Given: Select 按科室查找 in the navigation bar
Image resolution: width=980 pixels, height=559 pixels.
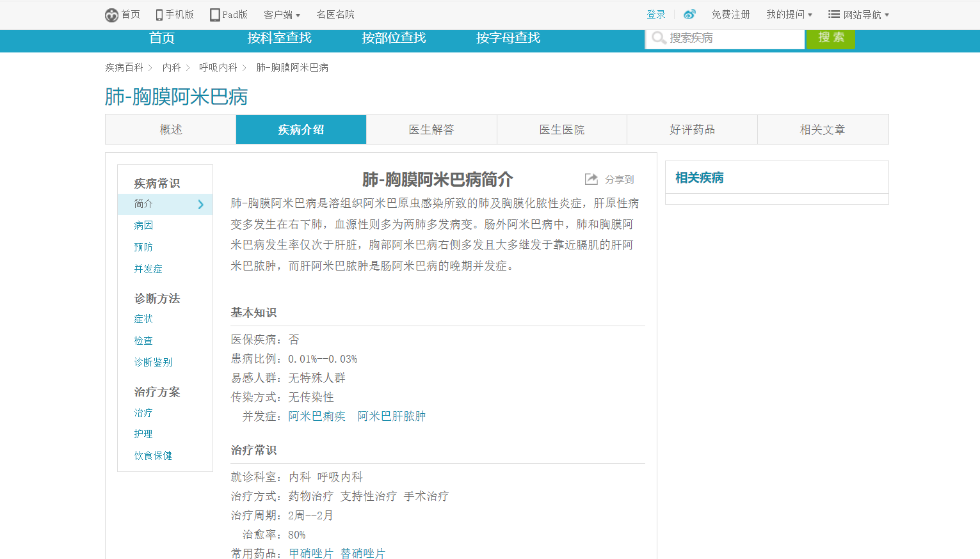Looking at the screenshot, I should pyautogui.click(x=280, y=38).
